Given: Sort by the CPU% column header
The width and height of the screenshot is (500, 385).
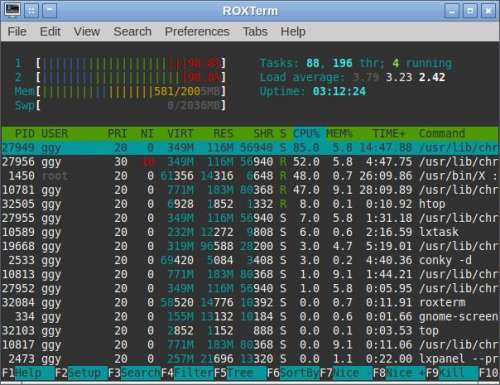Looking at the screenshot, I should point(306,134).
